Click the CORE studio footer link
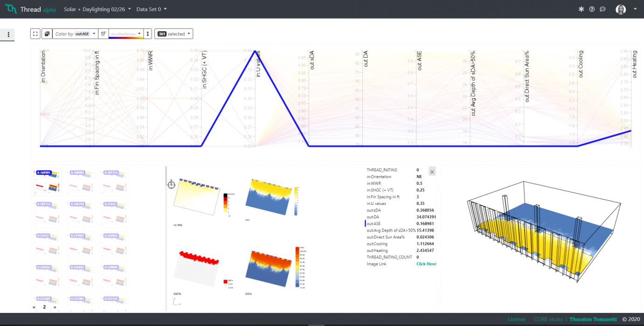 (548, 319)
